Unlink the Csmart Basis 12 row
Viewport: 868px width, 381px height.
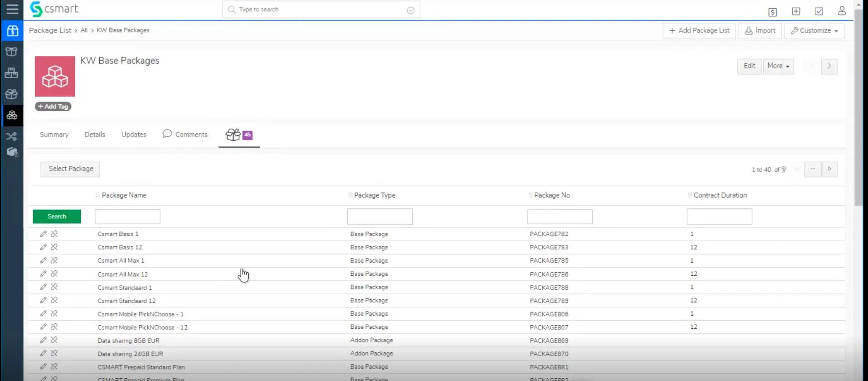(54, 247)
